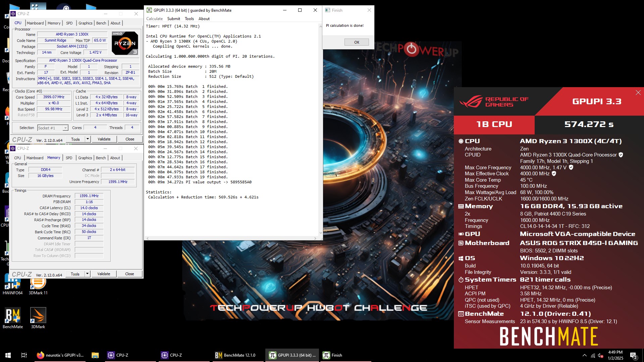
Task: Click OK in the Finish dialog
Action: coord(357,42)
